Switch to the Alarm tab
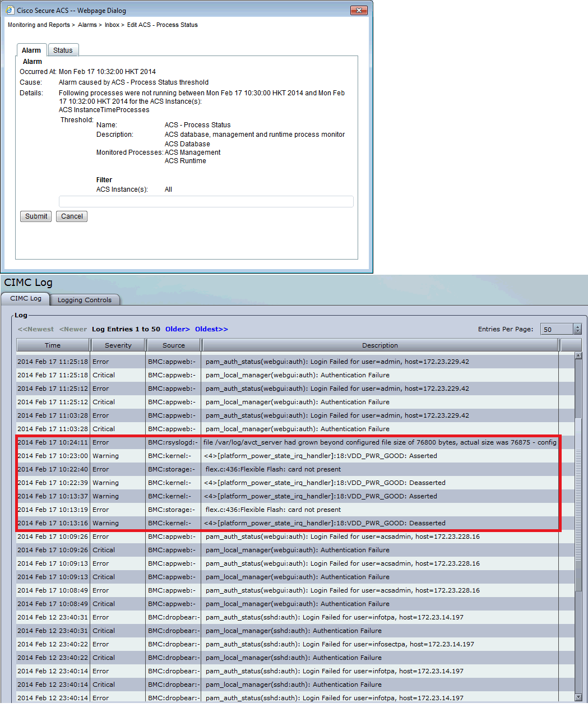The image size is (588, 712). (x=31, y=50)
